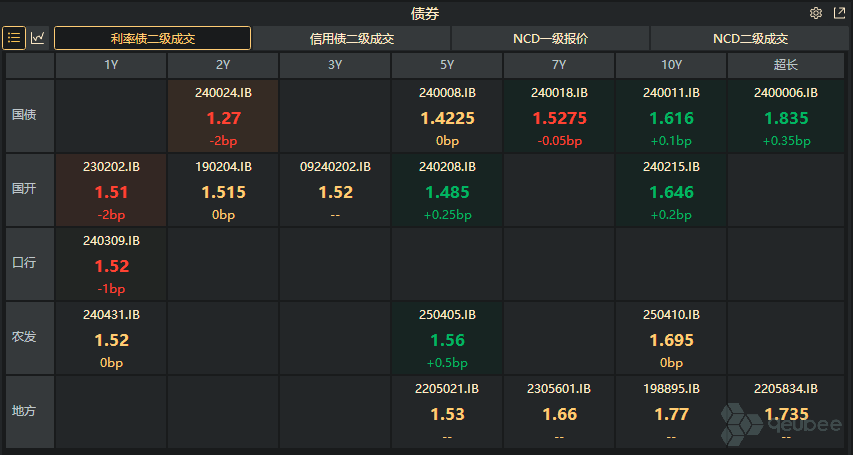Image resolution: width=853 pixels, height=455 pixels.
Task: Select the 超长 column header
Action: [x=786, y=65]
